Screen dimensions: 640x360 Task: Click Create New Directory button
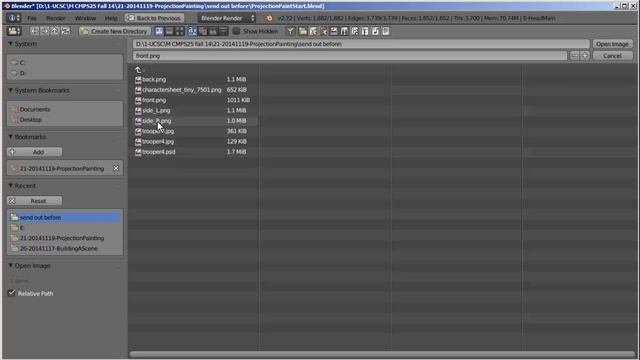tap(114, 31)
